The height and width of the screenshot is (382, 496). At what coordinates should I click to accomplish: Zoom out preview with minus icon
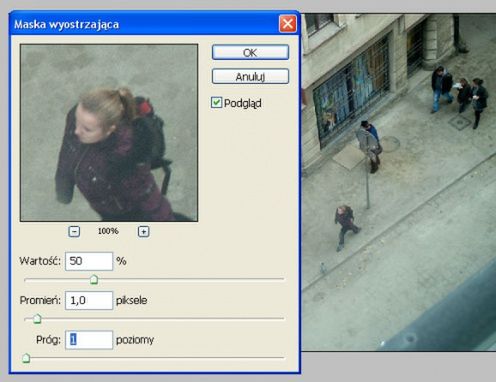click(74, 231)
